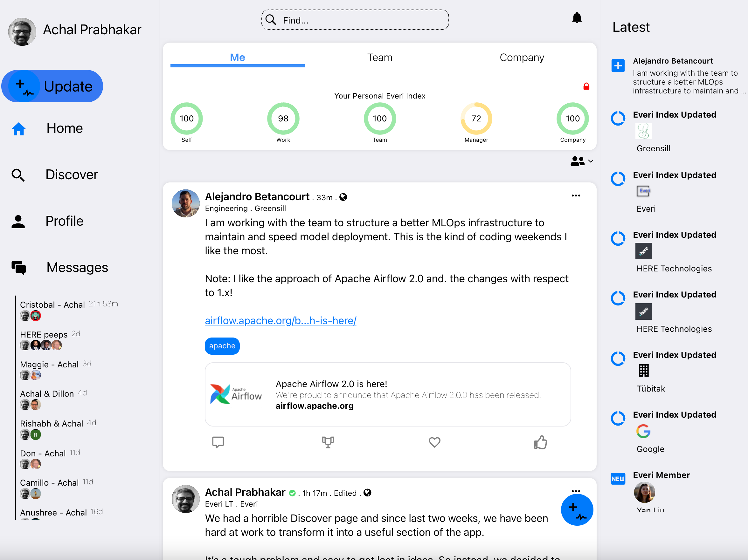Click the red lock icon
The image size is (748, 560).
[586, 86]
